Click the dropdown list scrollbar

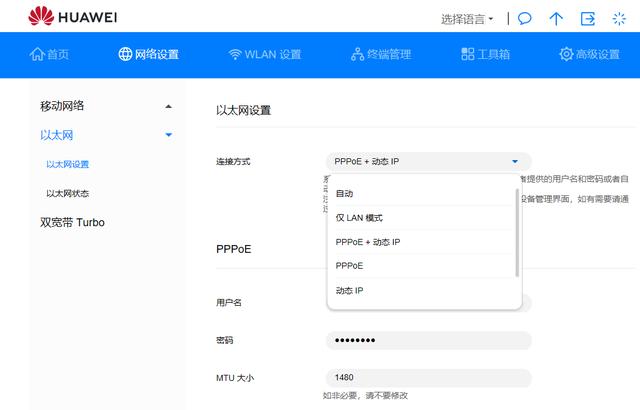tap(517, 233)
